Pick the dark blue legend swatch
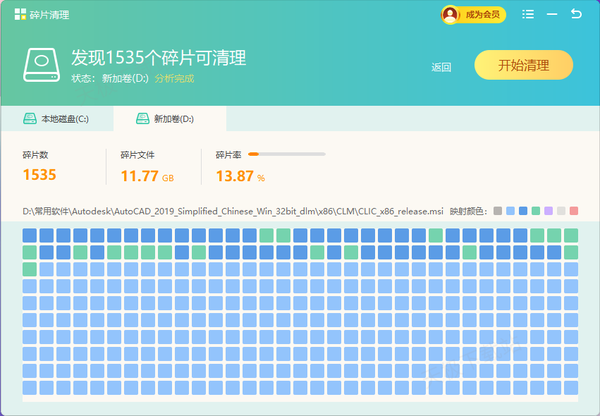 [x=523, y=211]
